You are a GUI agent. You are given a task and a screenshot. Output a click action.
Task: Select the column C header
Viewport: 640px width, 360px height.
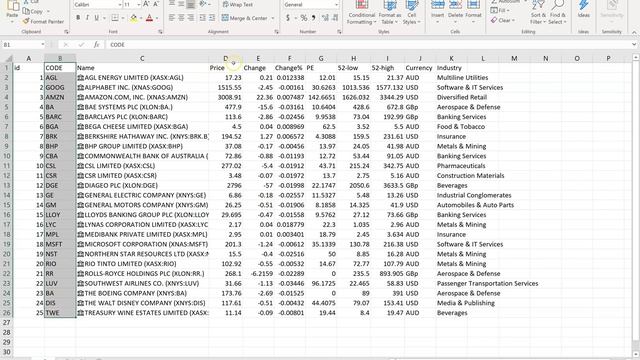[x=142, y=58]
